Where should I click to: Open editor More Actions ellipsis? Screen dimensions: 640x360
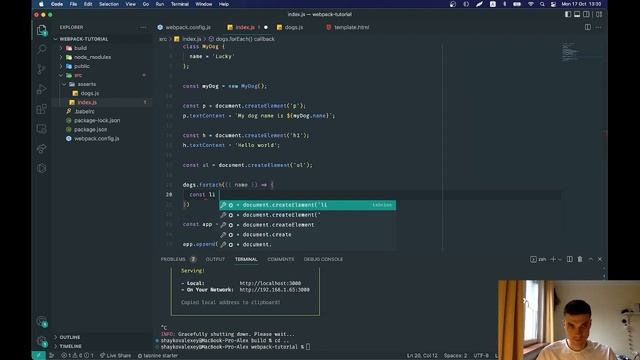click(598, 27)
